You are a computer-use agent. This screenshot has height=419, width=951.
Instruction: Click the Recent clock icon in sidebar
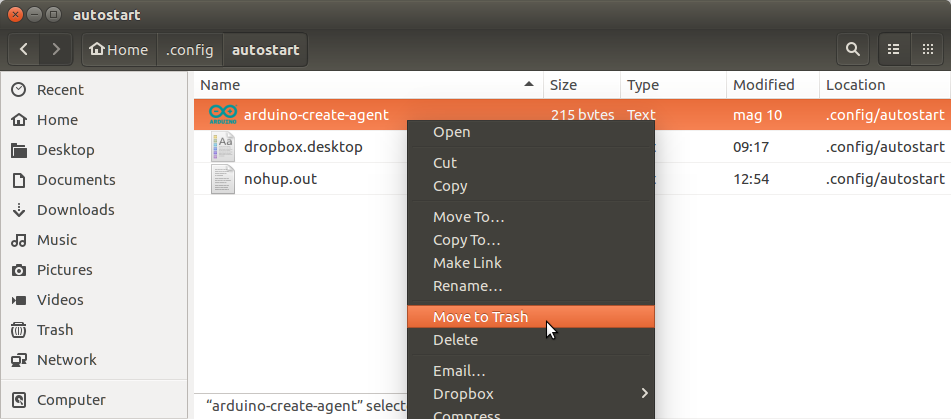pyautogui.click(x=19, y=90)
